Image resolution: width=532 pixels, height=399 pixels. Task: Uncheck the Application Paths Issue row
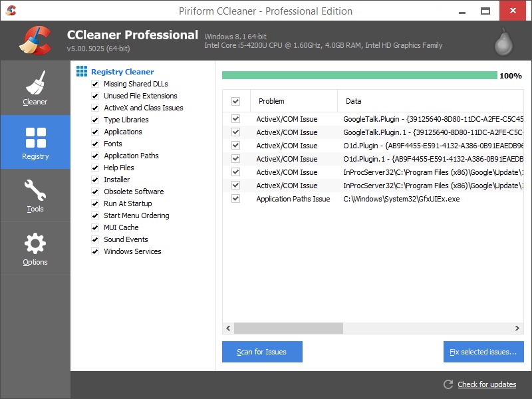[x=235, y=199]
